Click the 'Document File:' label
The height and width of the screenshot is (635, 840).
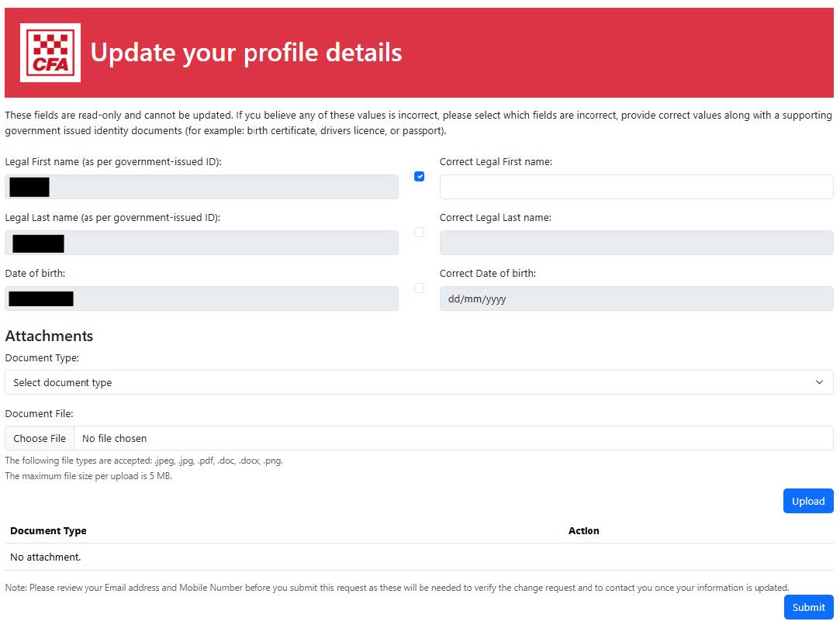pos(39,413)
